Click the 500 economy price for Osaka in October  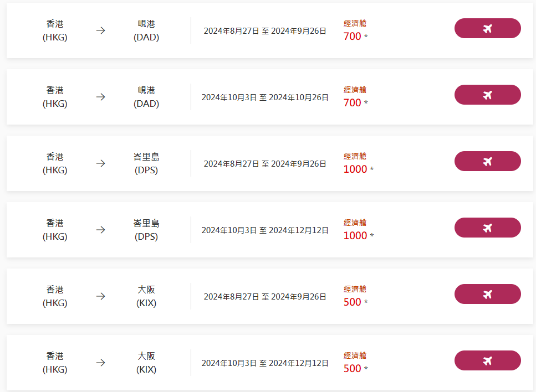click(353, 369)
